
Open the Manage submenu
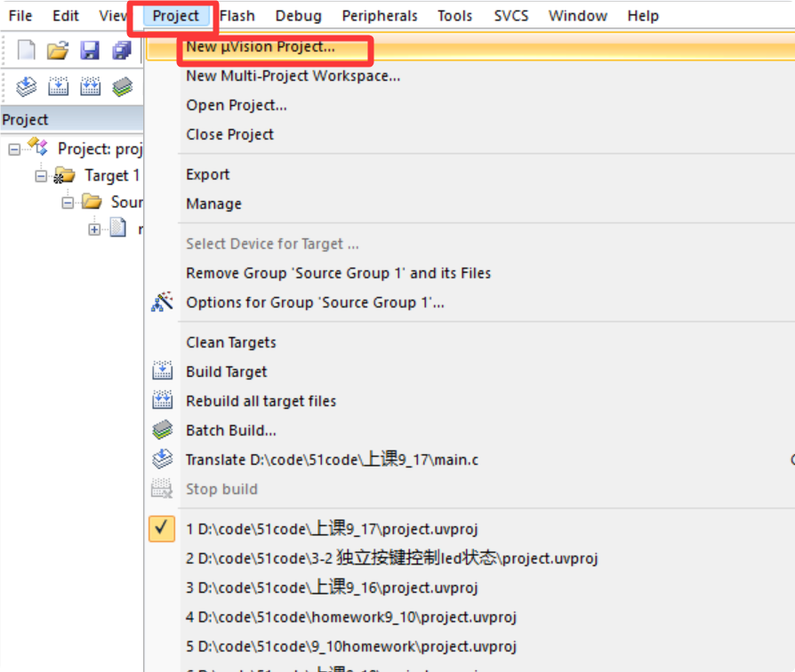pyautogui.click(x=470, y=204)
